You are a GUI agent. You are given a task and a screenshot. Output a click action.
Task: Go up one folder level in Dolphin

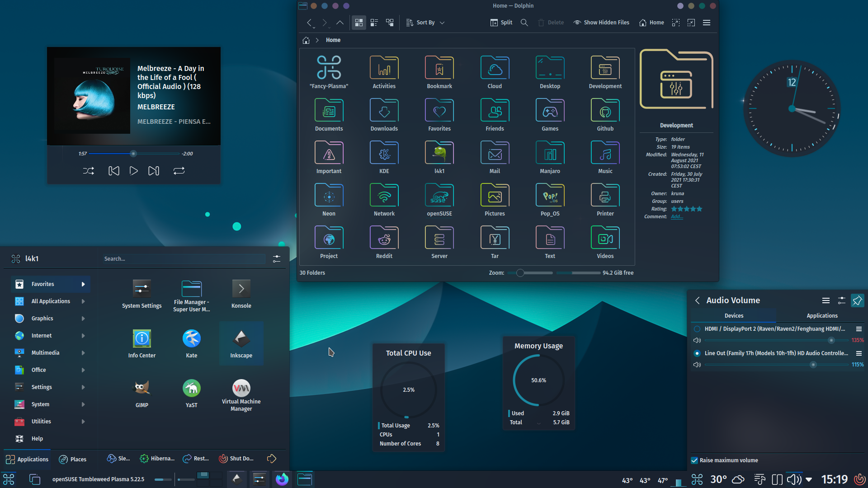click(x=340, y=23)
